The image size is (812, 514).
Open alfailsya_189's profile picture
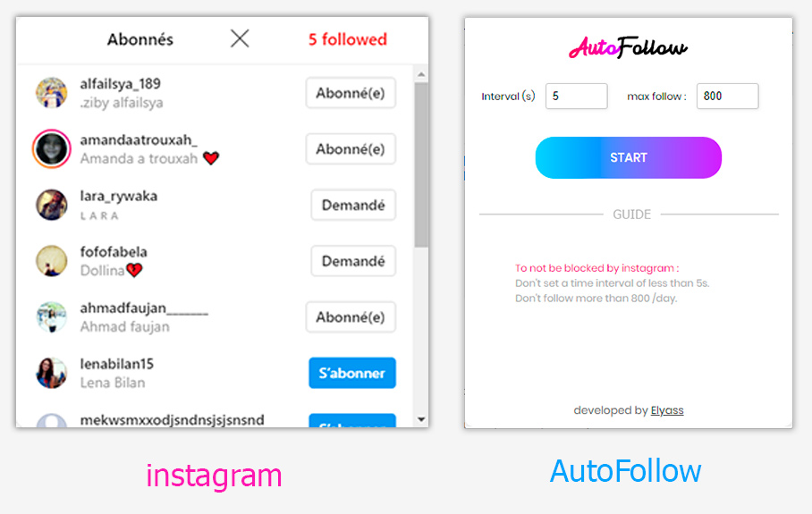(x=51, y=93)
